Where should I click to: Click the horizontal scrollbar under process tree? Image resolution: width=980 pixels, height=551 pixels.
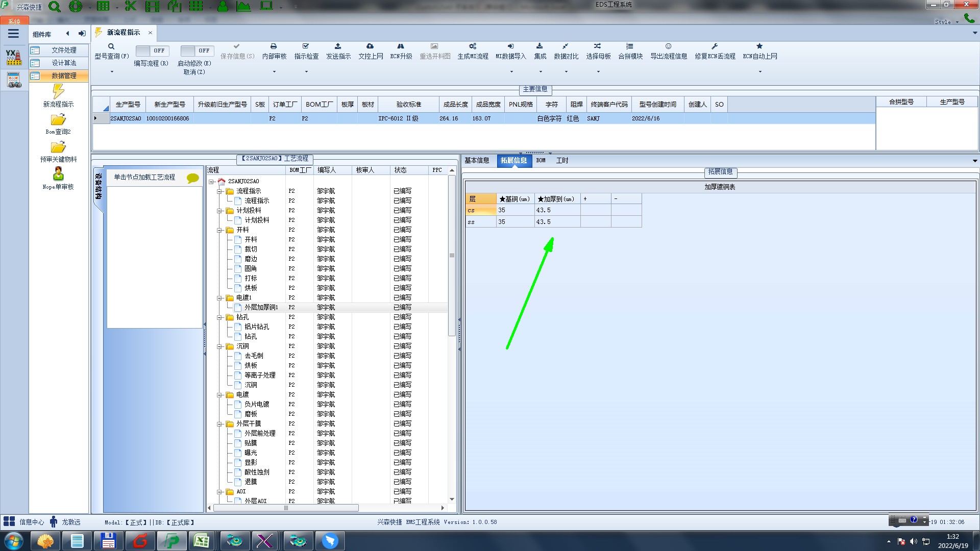pos(286,508)
